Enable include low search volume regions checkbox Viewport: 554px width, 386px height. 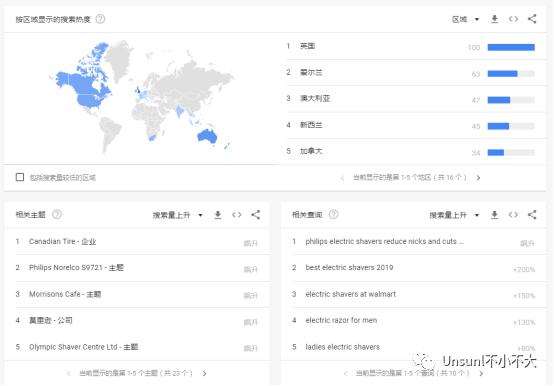[x=20, y=177]
